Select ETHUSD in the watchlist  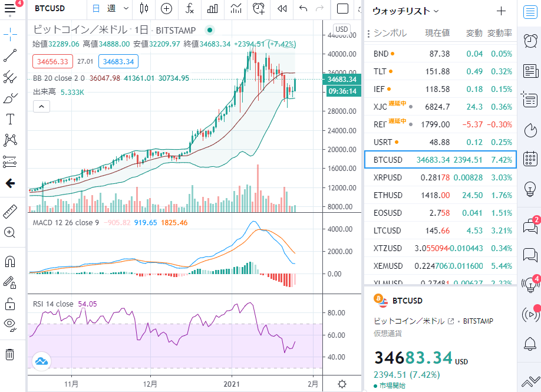point(440,195)
